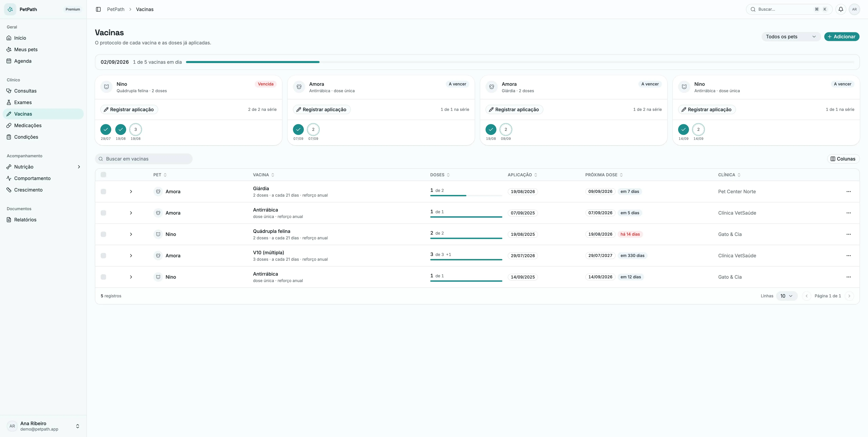The width and height of the screenshot is (868, 437).
Task: Click pending dose 2 on Amora Giárdia card
Action: 505,129
